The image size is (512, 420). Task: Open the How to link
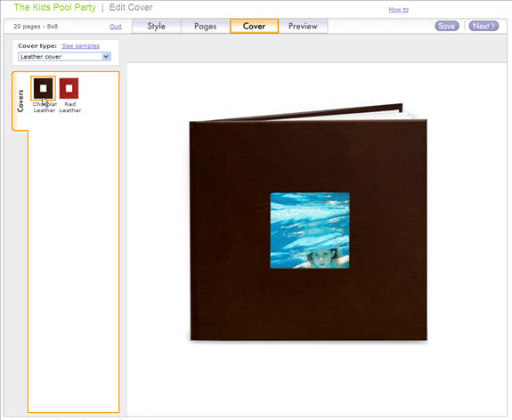[398, 10]
